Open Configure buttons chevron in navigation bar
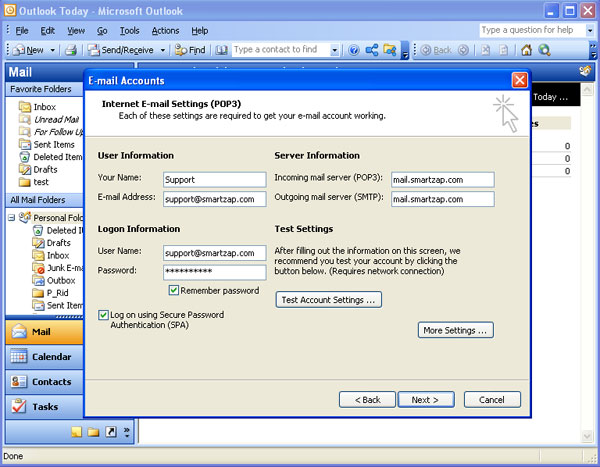Viewport: 600px width, 467px height. 127,432
